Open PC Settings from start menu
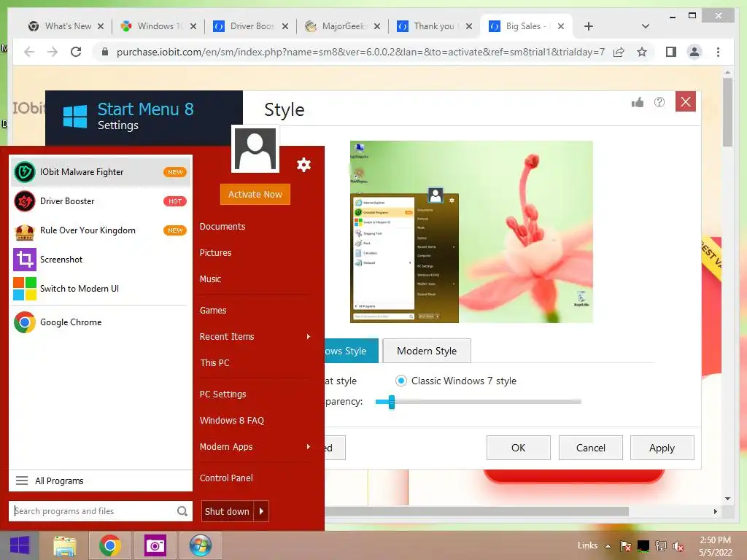This screenshot has width=747, height=560. click(x=223, y=394)
